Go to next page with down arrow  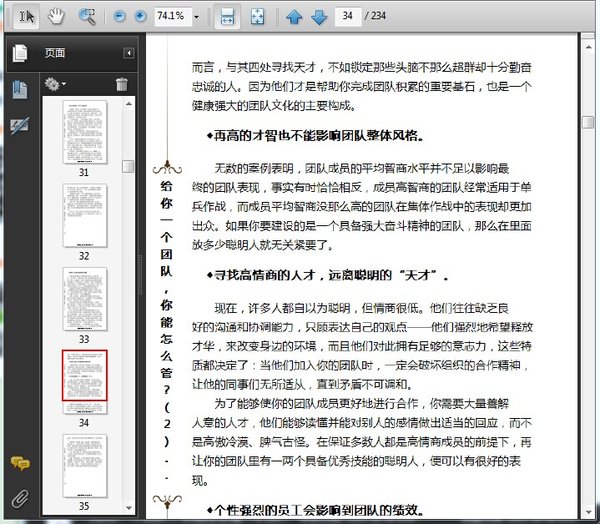click(x=318, y=17)
